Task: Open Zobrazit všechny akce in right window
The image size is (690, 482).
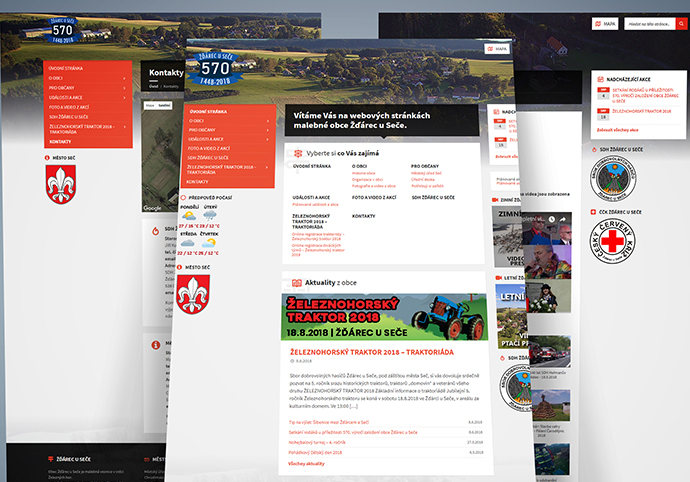Action: 617,130
